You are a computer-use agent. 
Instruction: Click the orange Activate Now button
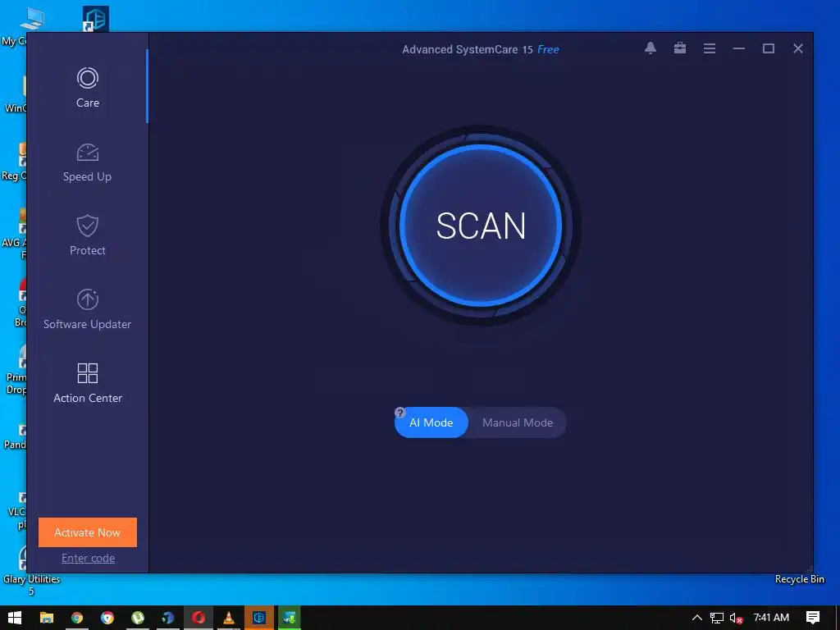click(x=87, y=532)
